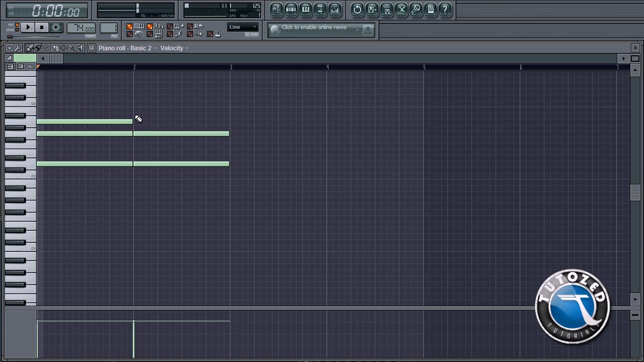Choose the Select tool in piano roll
Image resolution: width=644 pixels, height=362 pixels.
[x=63, y=48]
